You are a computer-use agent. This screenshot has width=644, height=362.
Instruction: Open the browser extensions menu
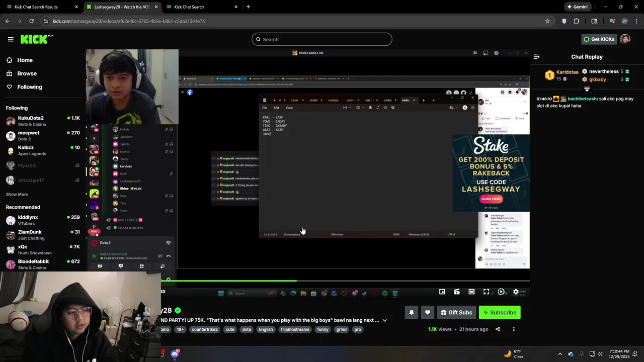[576, 21]
